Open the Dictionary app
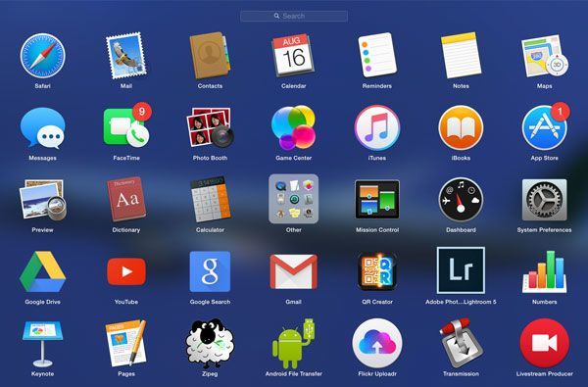This screenshot has height=387, width=588. pos(126,199)
